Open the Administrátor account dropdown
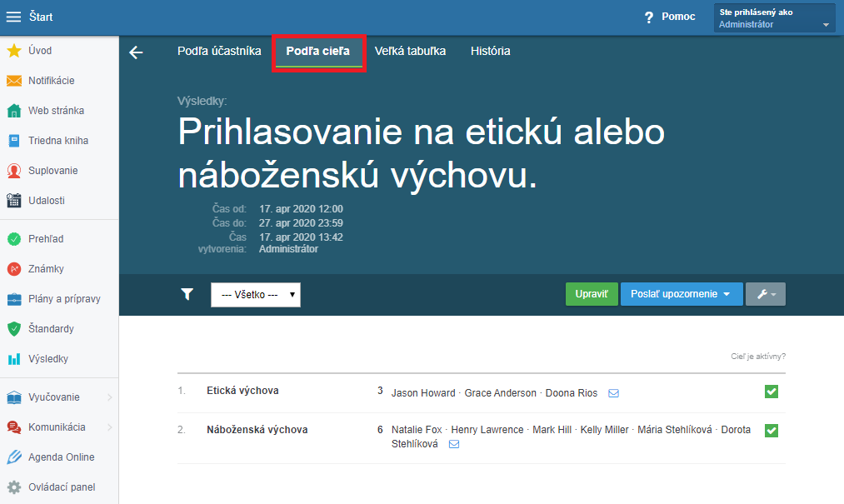 tap(774, 17)
